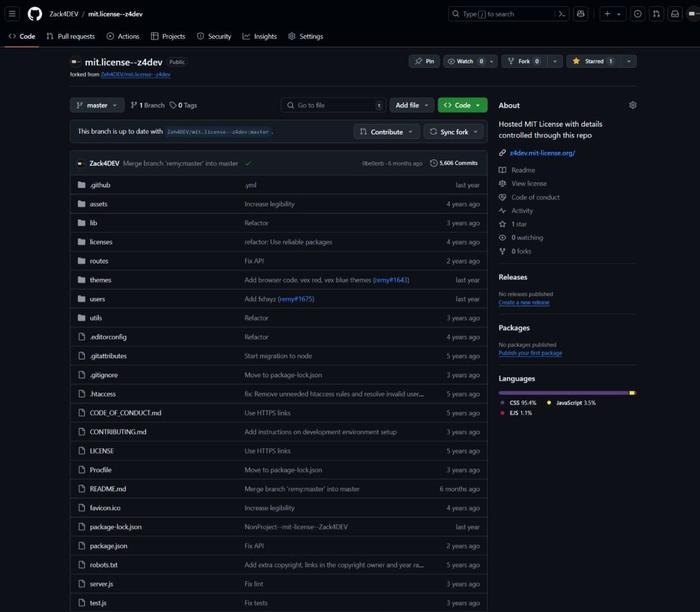Open the forked-from Zeh4DEV repository link

[x=135, y=74]
